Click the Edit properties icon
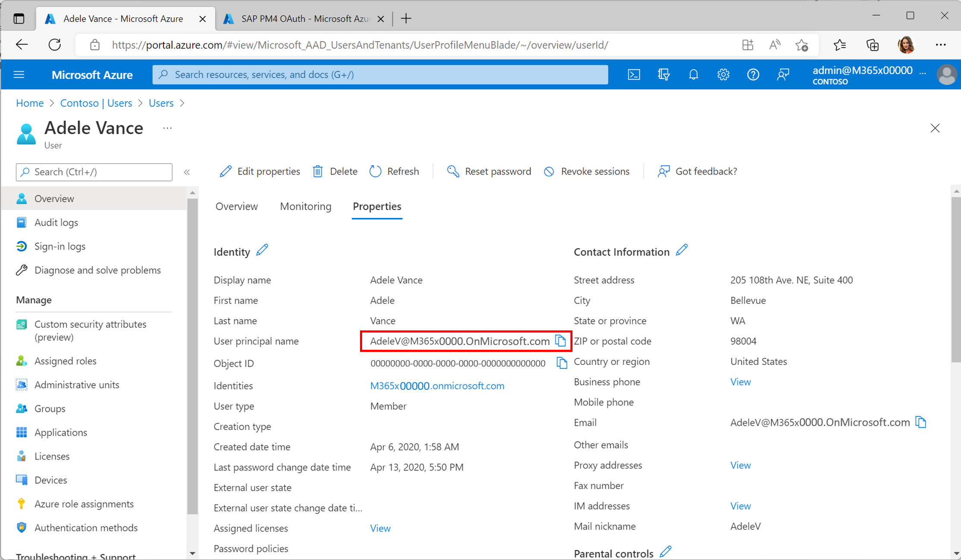This screenshot has height=560, width=961. pyautogui.click(x=225, y=171)
